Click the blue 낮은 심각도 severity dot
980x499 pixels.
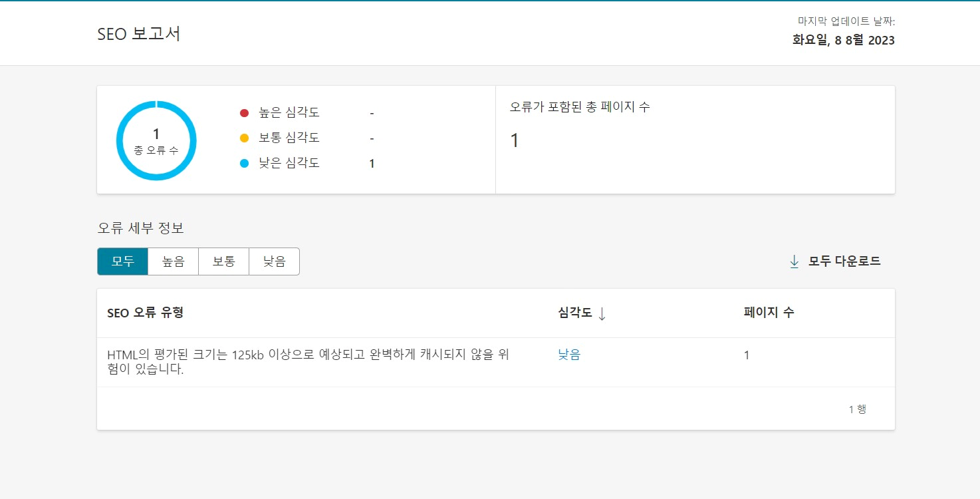(x=244, y=163)
